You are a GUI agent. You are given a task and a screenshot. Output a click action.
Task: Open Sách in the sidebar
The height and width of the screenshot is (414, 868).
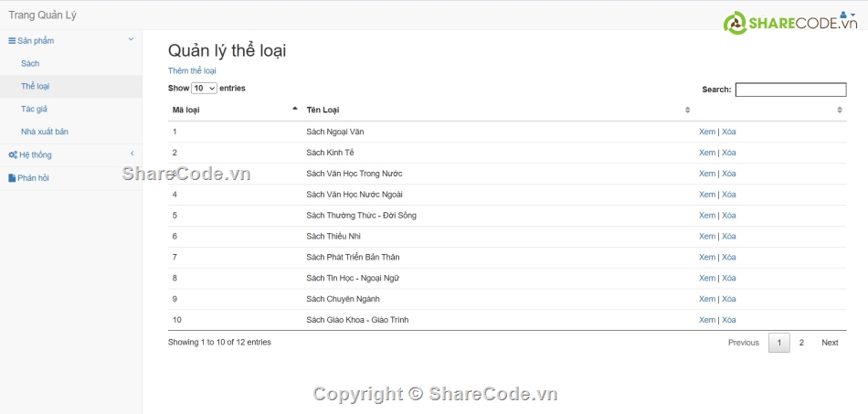pos(30,64)
